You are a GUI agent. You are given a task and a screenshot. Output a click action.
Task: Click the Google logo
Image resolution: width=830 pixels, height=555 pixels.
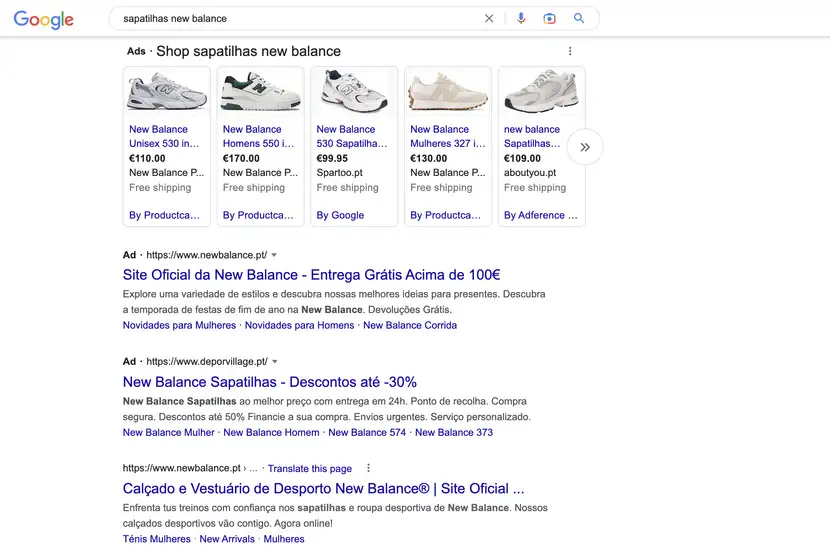(x=43, y=19)
